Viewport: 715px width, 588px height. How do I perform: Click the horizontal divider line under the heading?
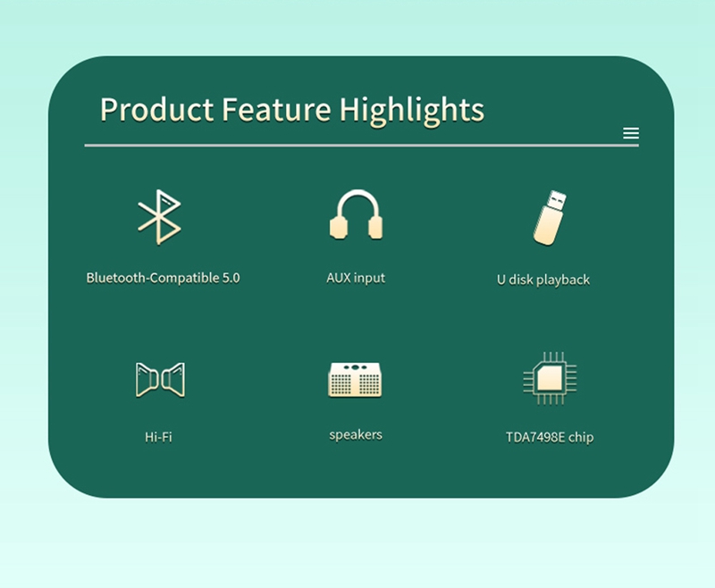coord(362,146)
